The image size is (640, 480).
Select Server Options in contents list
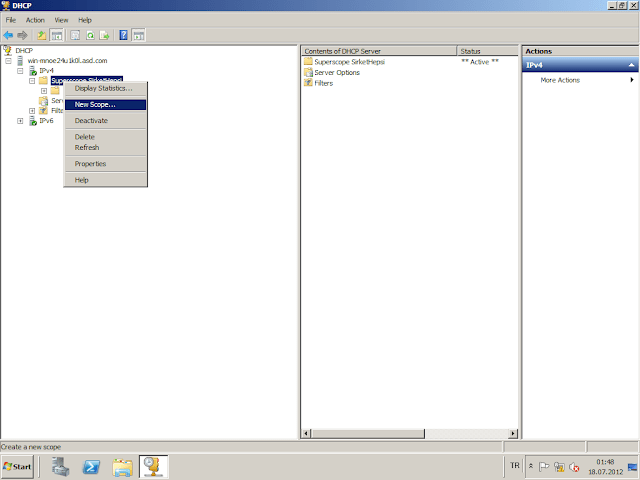(x=336, y=72)
